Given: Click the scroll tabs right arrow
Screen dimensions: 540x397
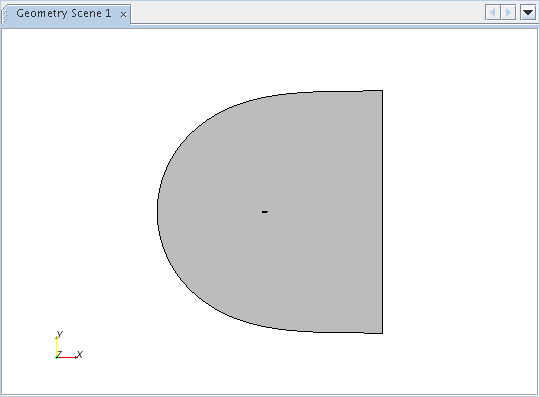Looking at the screenshot, I should pyautogui.click(x=508, y=13).
